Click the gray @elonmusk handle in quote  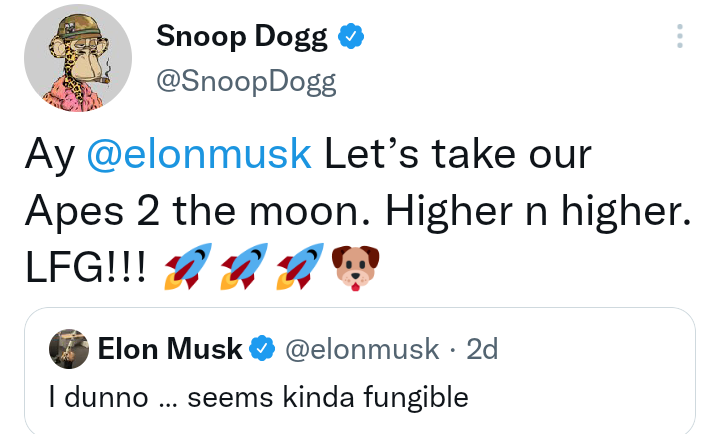click(362, 348)
